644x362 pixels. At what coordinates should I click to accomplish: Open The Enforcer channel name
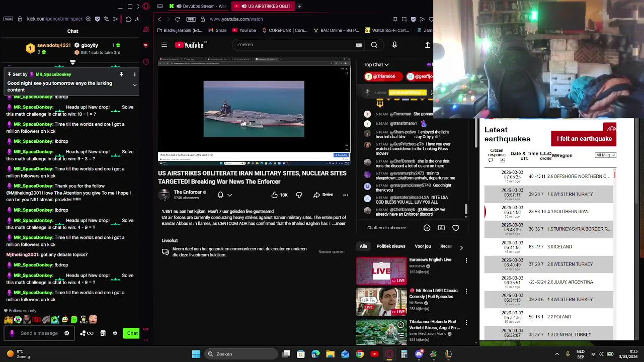(x=188, y=192)
